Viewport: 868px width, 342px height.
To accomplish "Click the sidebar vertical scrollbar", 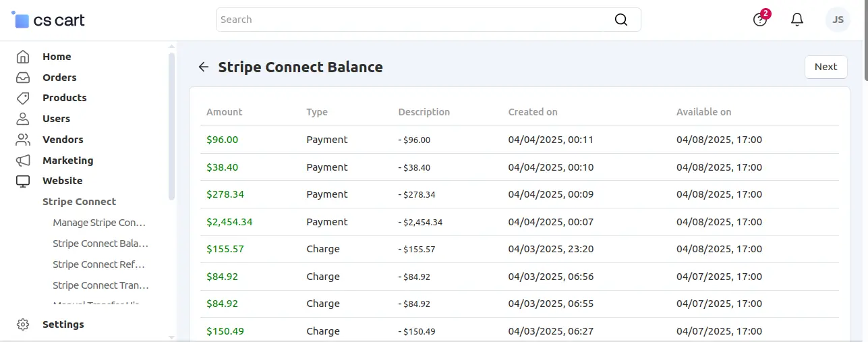I will click(171, 126).
